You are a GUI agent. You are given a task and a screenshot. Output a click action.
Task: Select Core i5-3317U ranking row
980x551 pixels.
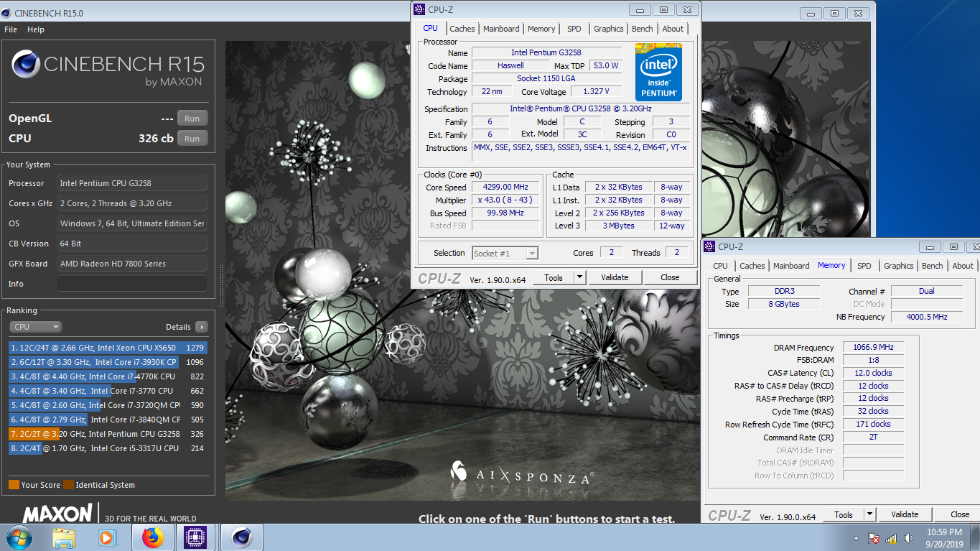point(108,448)
